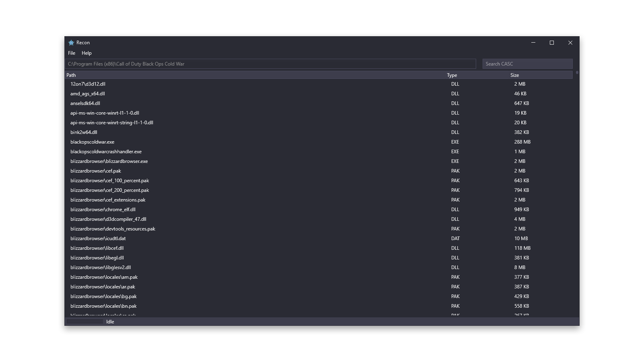Select blizzardbrowser\locales\bg.pak row

coord(319,296)
